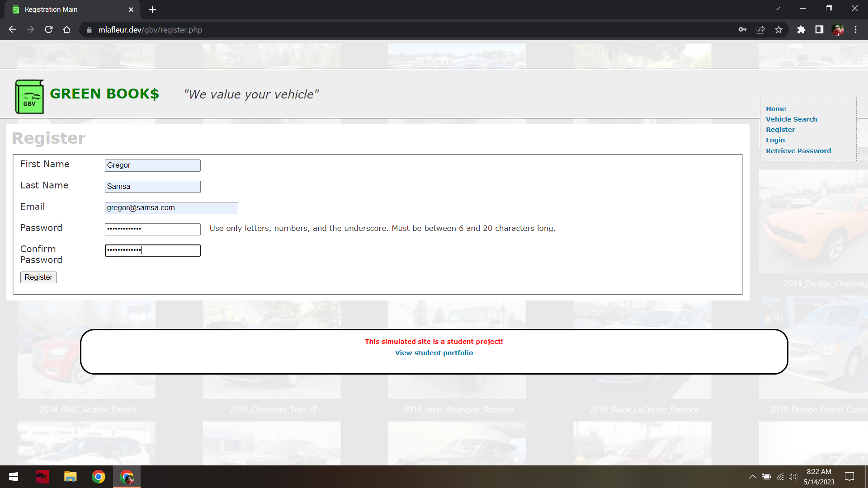Bookmark this page with the star icon

pos(778,30)
